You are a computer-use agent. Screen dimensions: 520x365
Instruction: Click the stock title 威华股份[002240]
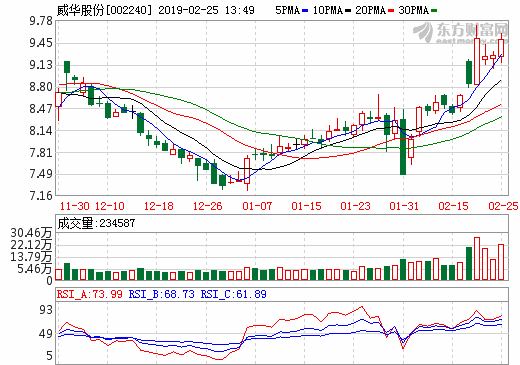104,10
